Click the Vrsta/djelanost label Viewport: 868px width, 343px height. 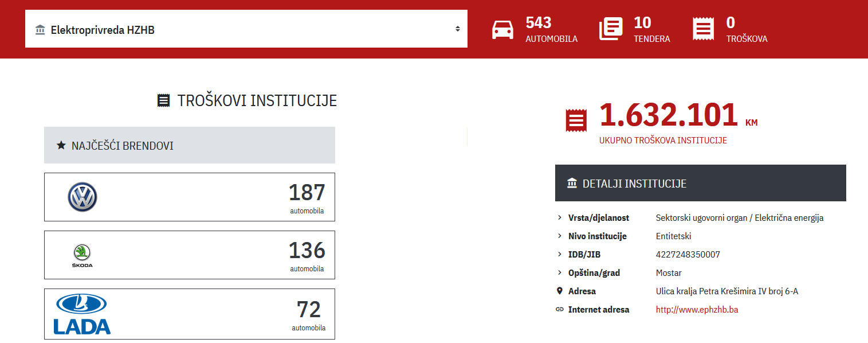(x=599, y=218)
